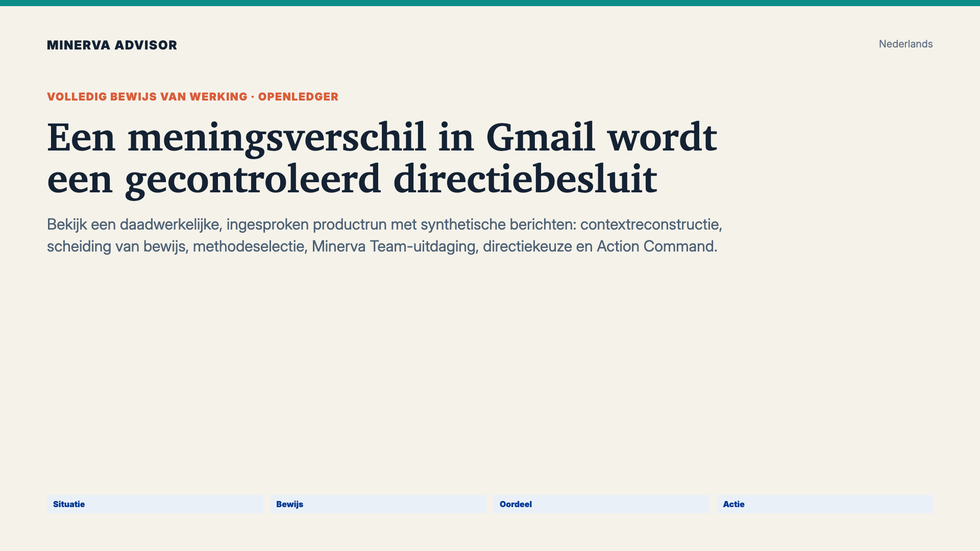The height and width of the screenshot is (551, 980).
Task: Open the Nederlands language selector
Action: 905,44
